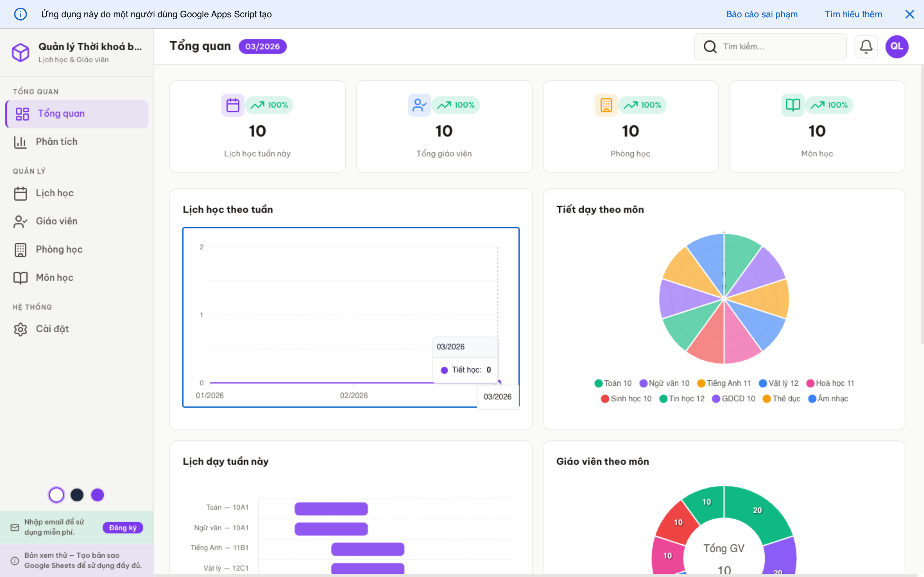Viewport: 924px width, 577px height.
Task: Open the Cài đặt settings gear icon
Action: point(20,329)
